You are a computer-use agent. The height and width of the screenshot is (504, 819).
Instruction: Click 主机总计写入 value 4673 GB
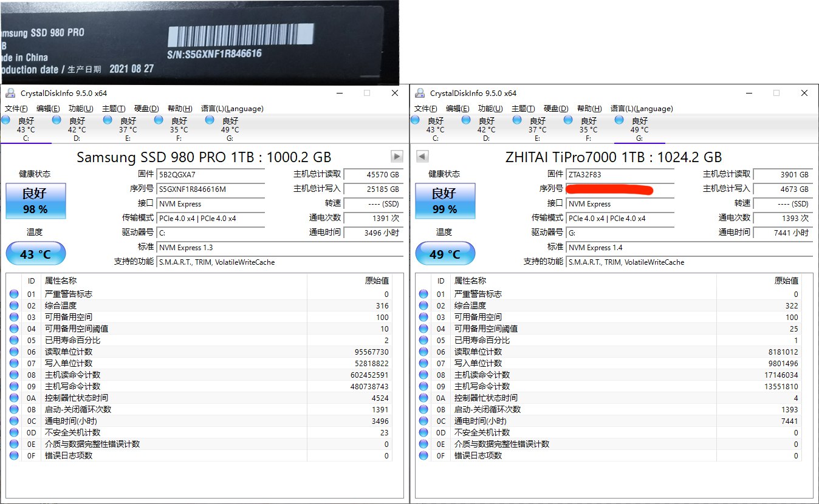point(783,189)
